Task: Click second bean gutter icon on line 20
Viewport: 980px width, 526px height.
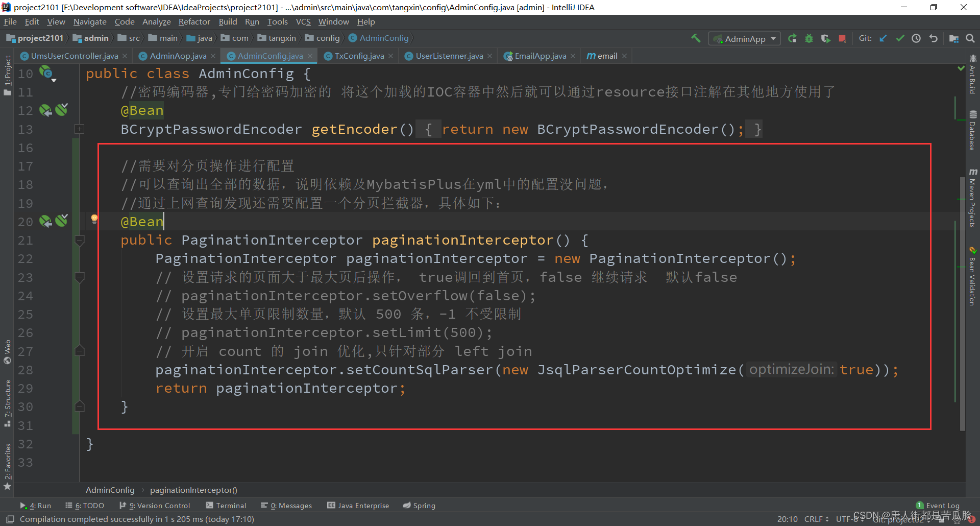Action: [62, 220]
